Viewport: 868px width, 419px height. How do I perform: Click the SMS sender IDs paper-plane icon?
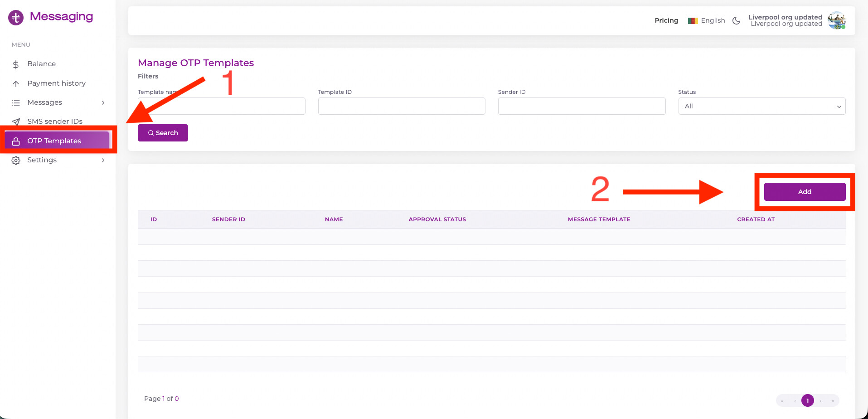(16, 122)
